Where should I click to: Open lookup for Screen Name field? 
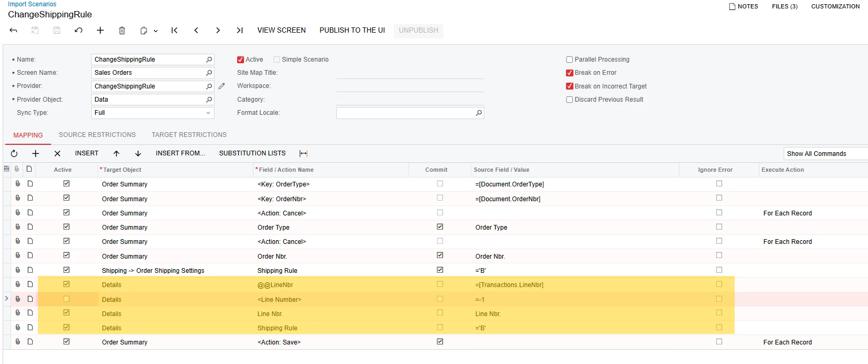click(209, 73)
